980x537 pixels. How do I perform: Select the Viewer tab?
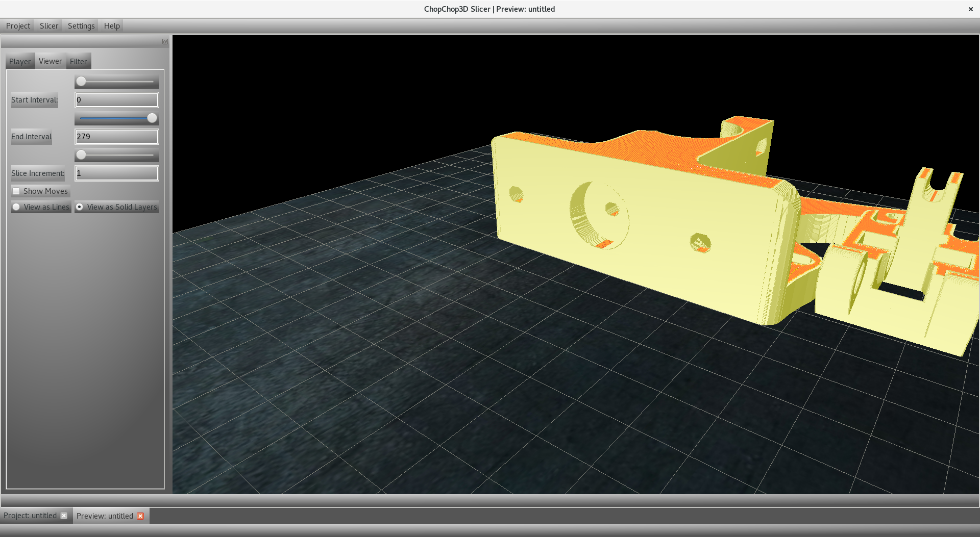coord(50,61)
